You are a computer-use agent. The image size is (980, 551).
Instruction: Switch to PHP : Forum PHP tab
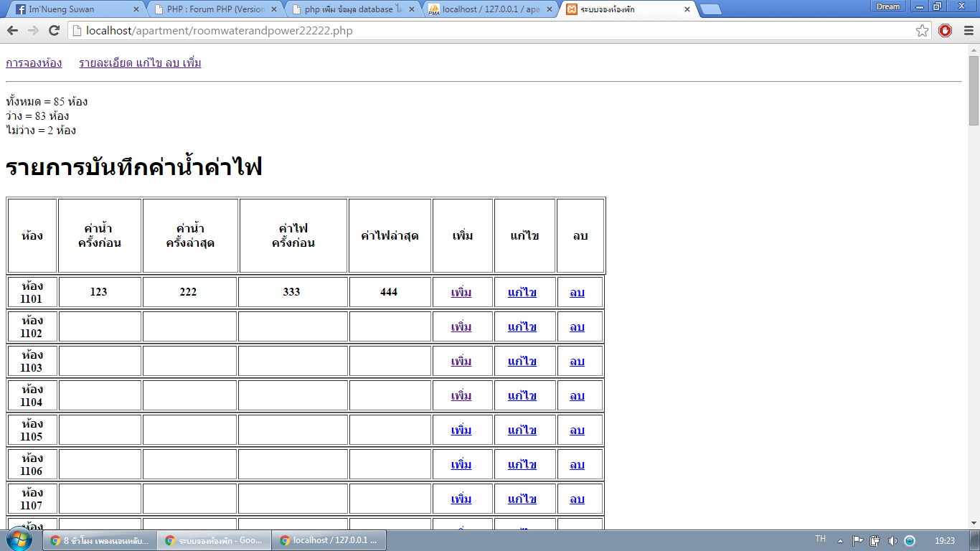[215, 9]
